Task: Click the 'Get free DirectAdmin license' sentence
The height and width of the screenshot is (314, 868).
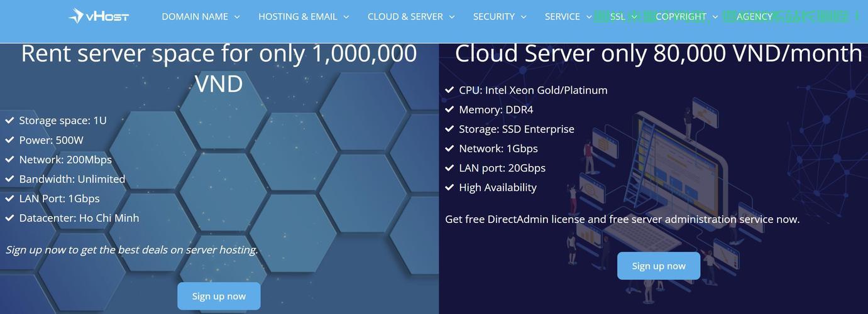Action: coord(622,219)
